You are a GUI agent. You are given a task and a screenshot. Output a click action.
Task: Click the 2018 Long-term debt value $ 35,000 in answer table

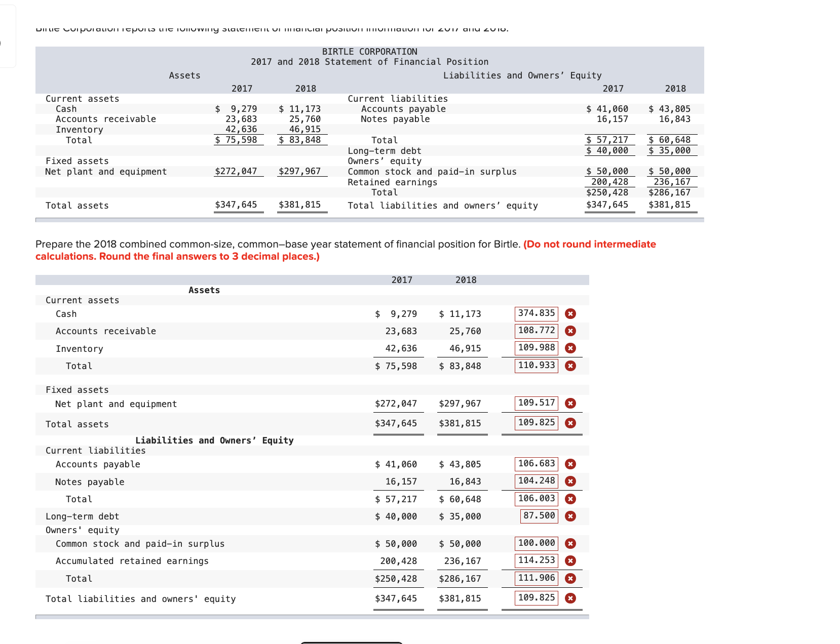(x=460, y=516)
